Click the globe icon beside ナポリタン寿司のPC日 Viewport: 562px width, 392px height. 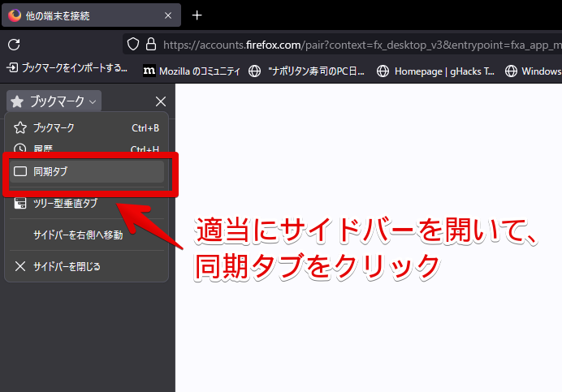click(x=254, y=71)
